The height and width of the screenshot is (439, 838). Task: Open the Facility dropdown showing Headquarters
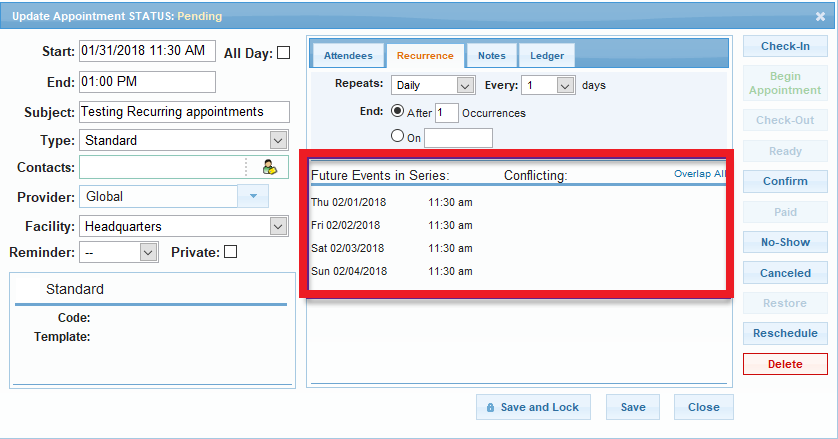click(184, 226)
